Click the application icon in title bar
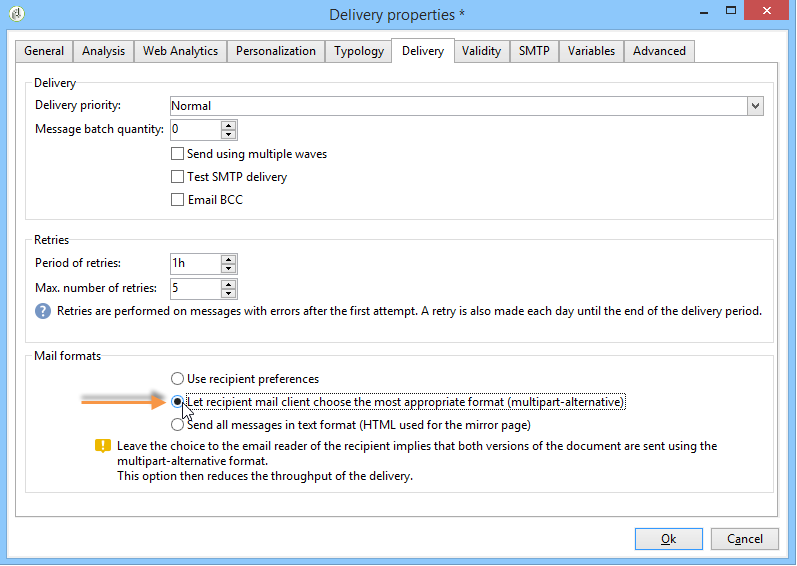The height and width of the screenshot is (566, 797). pos(17,14)
